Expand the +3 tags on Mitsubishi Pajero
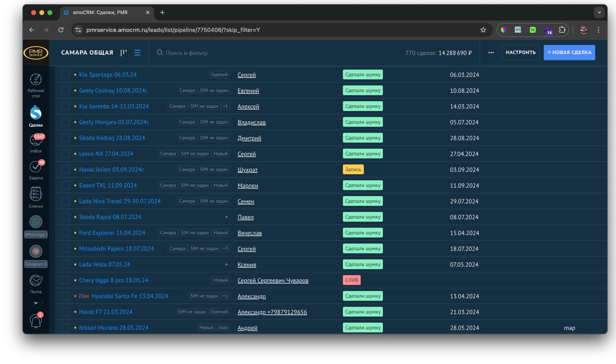616x364 pixels. pos(226,248)
